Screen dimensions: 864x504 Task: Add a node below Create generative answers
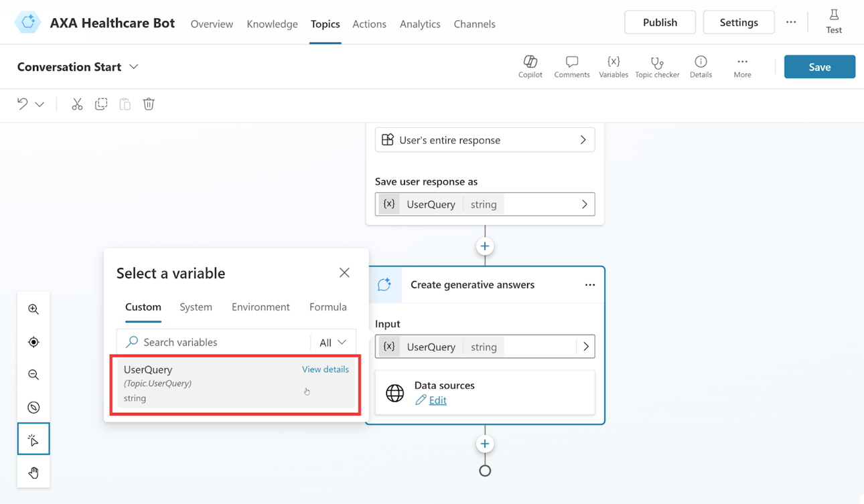[484, 443]
